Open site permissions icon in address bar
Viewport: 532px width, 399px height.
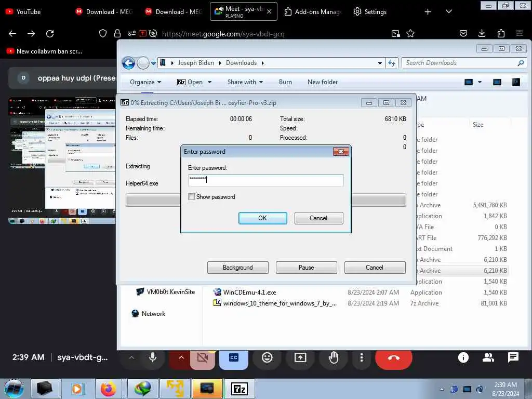click(131, 33)
